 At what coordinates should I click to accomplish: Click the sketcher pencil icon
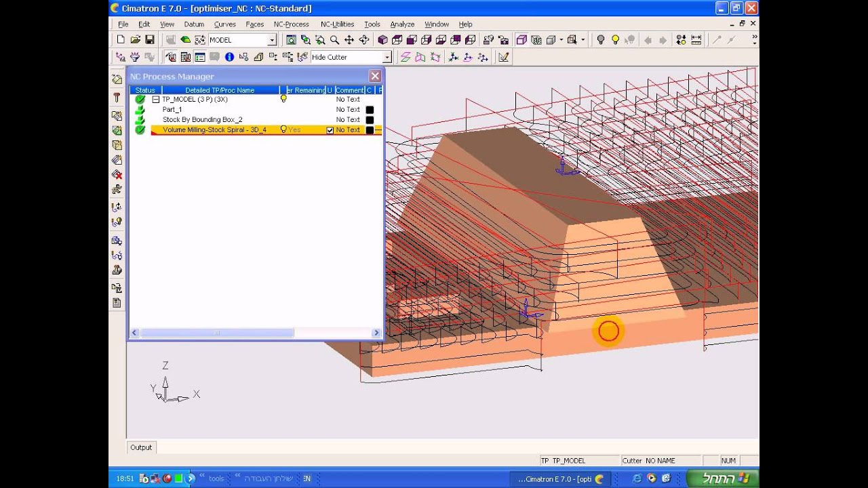point(503,57)
